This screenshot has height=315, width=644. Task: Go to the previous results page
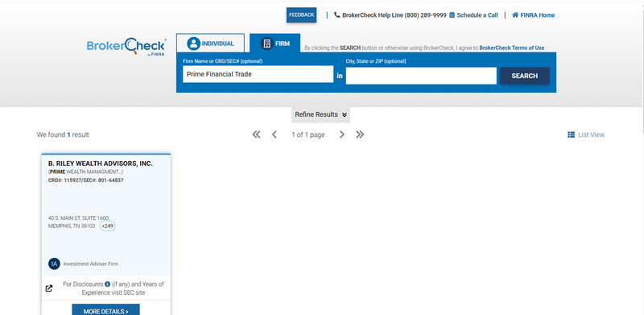pyautogui.click(x=275, y=135)
